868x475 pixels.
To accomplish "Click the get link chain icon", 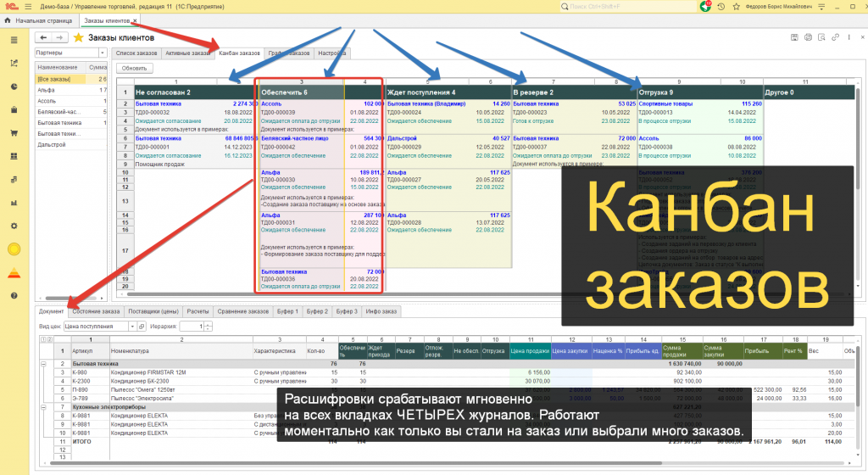I will [835, 37].
